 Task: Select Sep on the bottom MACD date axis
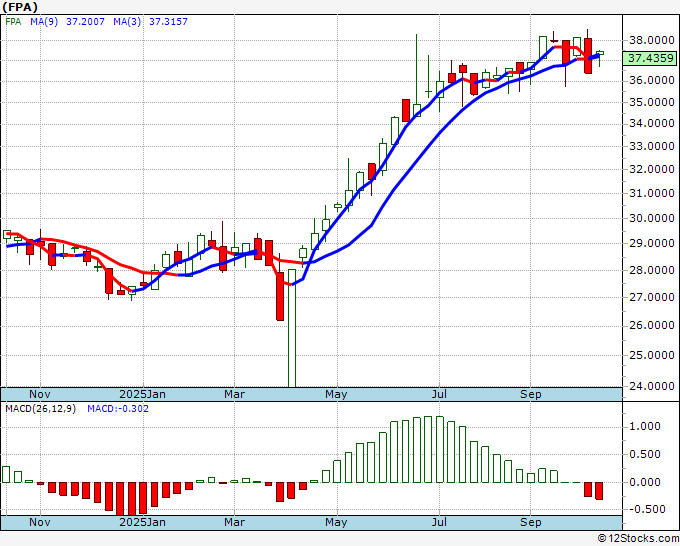(531, 522)
